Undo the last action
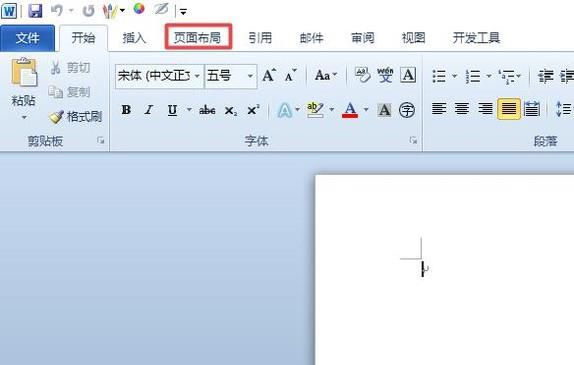 tap(57, 10)
